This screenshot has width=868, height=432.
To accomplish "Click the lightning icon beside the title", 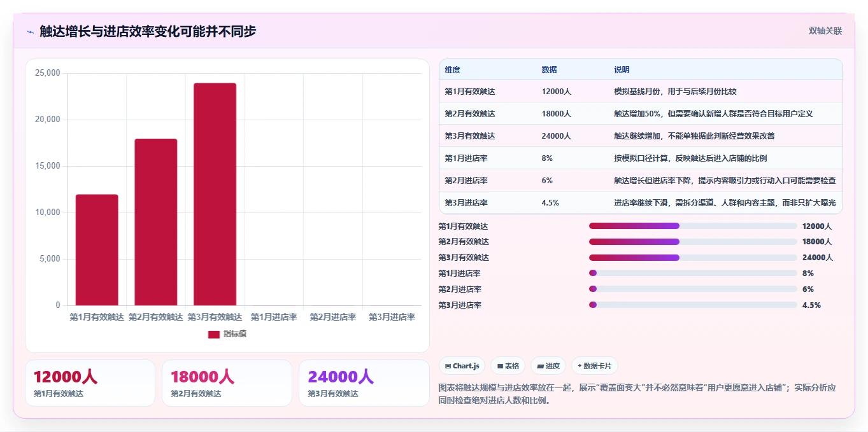I will [x=30, y=31].
